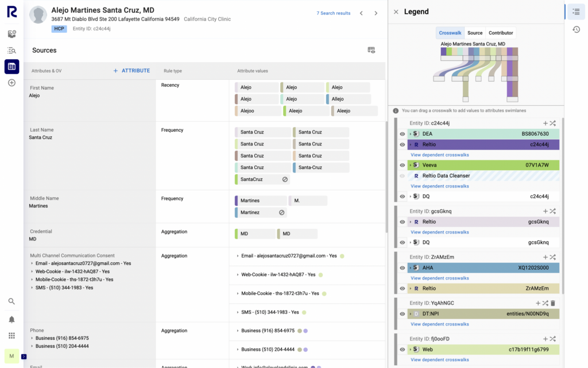Open the 7 Search results link
The width and height of the screenshot is (588, 368).
333,13
